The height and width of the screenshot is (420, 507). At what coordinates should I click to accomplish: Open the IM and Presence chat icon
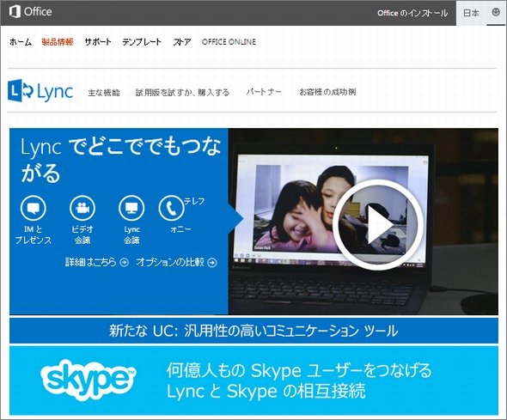(x=33, y=208)
